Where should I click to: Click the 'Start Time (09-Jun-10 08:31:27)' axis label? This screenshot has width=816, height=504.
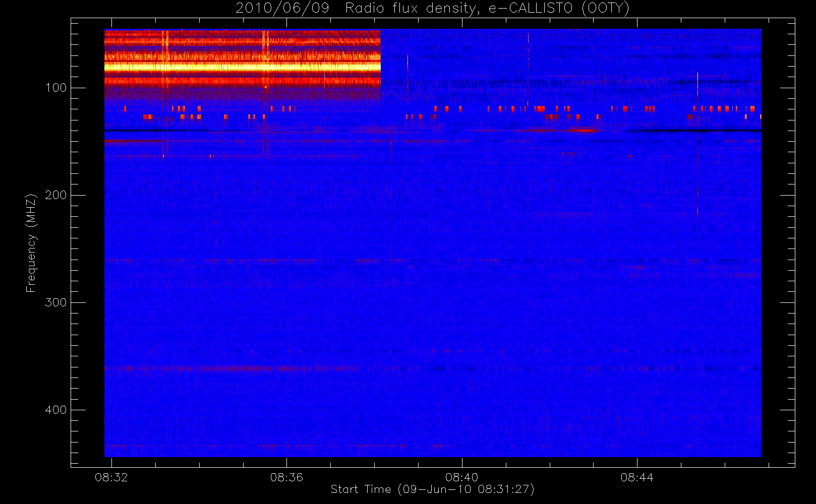coord(433,489)
